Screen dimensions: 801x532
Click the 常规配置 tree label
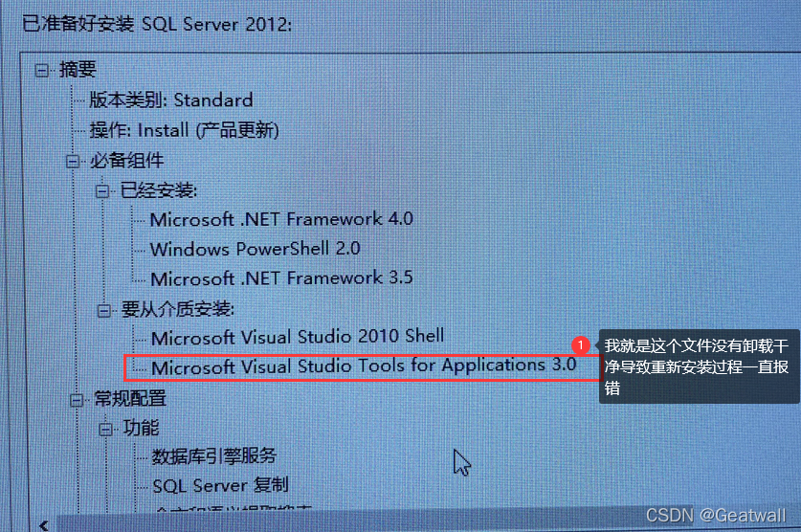(130, 399)
